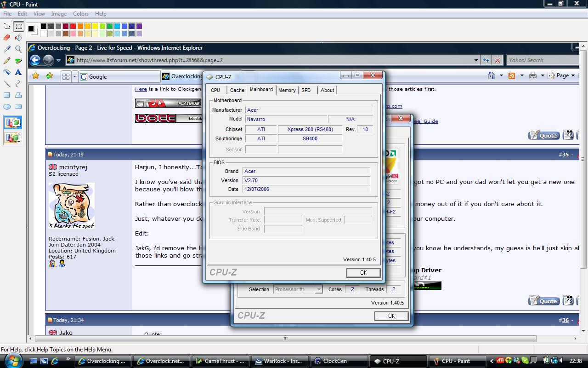Screen dimensions: 588x368
Task: Switch to the WarRock taskbar button
Action: point(280,361)
